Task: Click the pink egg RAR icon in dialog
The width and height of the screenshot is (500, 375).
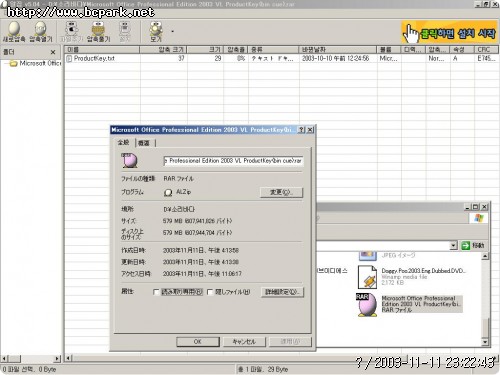Action: tap(129, 161)
